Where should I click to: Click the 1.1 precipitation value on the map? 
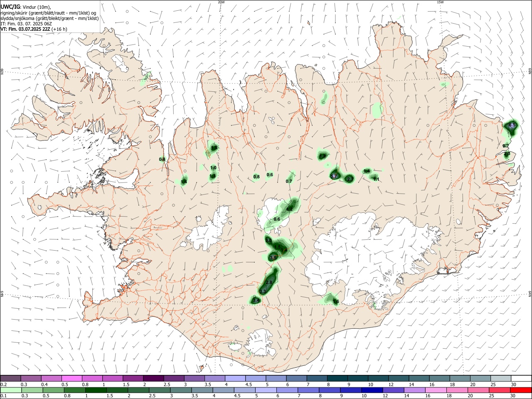(376, 179)
